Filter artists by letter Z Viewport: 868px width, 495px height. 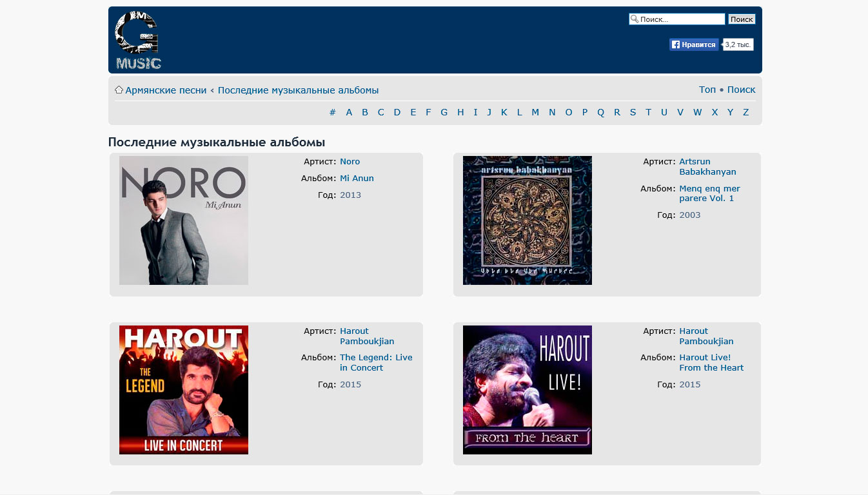745,112
